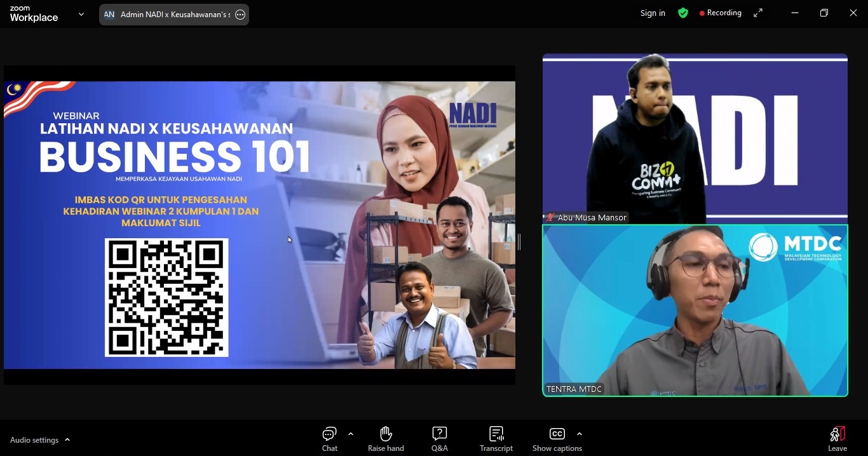This screenshot has width=868, height=456.
Task: Enter full screen view
Action: (758, 13)
